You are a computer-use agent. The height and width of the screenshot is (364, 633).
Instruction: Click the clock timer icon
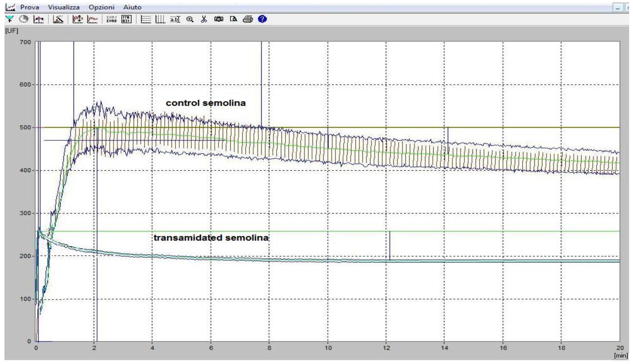pos(24,19)
